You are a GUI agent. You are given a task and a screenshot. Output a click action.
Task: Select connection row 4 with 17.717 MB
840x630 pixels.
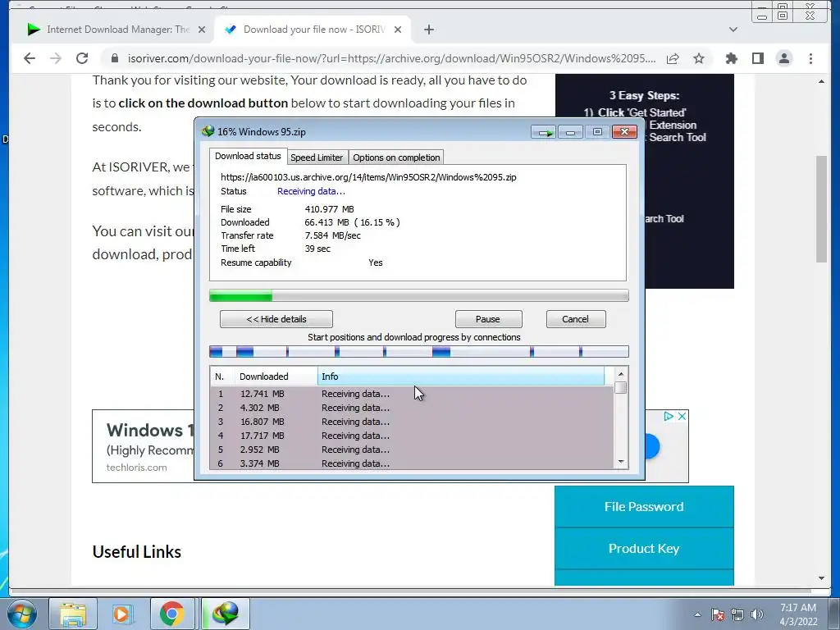412,436
